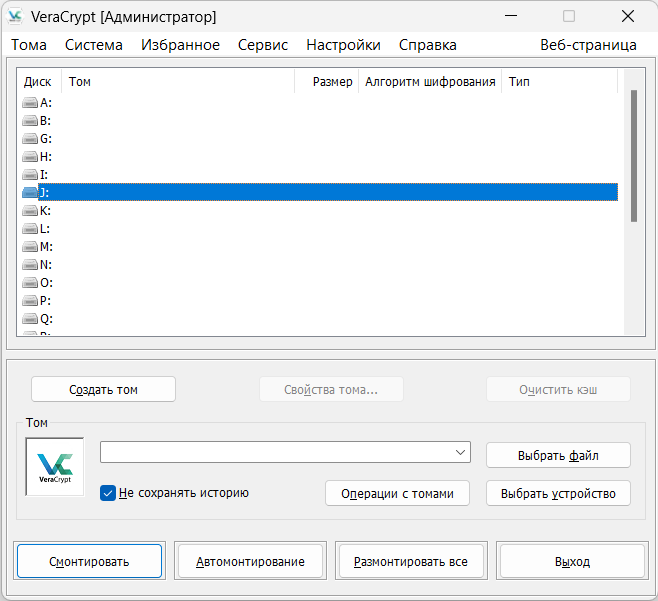Click the drive icon for K:

(30, 211)
